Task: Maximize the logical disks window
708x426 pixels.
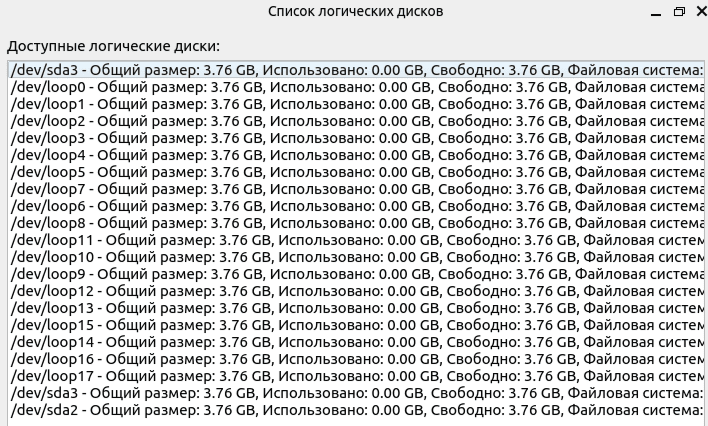Action: click(x=679, y=12)
